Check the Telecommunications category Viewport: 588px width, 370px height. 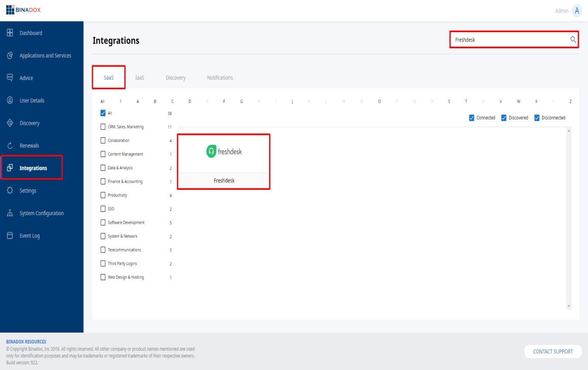point(103,250)
